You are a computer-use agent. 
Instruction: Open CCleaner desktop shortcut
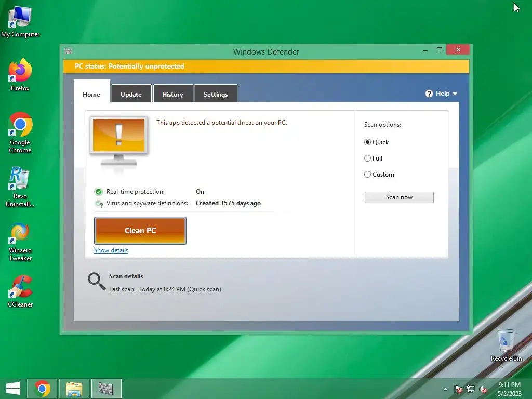click(x=20, y=291)
